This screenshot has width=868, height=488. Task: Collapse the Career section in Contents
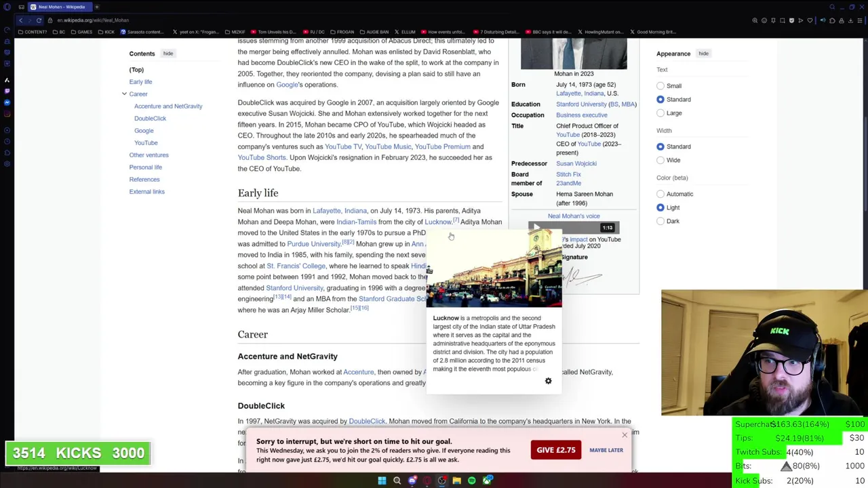124,94
